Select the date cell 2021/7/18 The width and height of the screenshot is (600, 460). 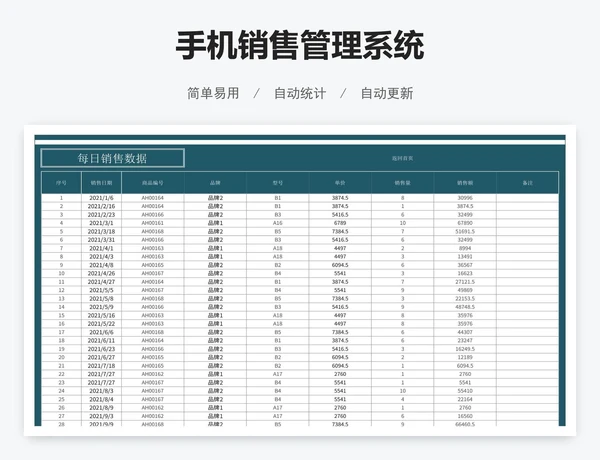(101, 366)
